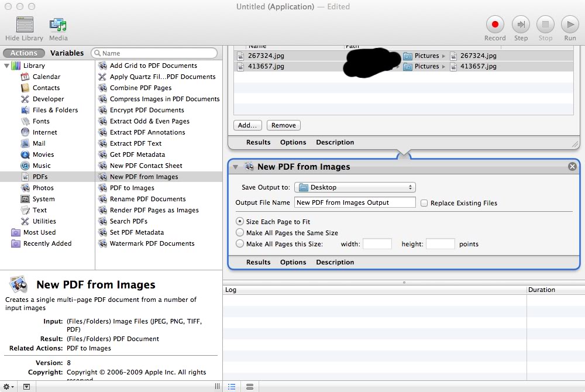Click the Remove button
This screenshot has width=585, height=392.
pos(284,125)
